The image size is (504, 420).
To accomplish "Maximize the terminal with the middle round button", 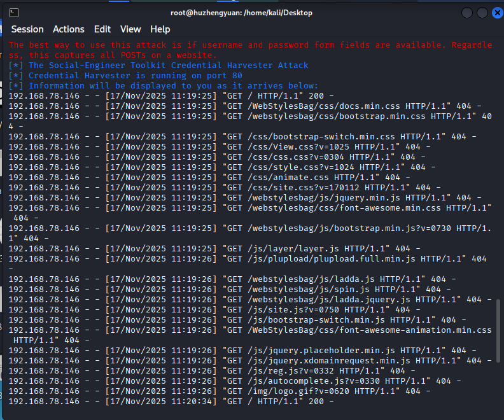I will [482, 13].
